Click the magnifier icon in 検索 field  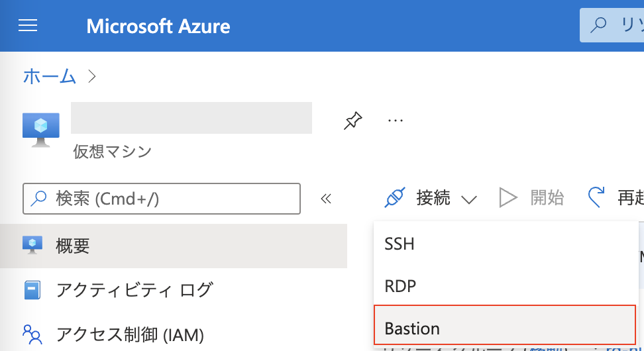click(38, 199)
